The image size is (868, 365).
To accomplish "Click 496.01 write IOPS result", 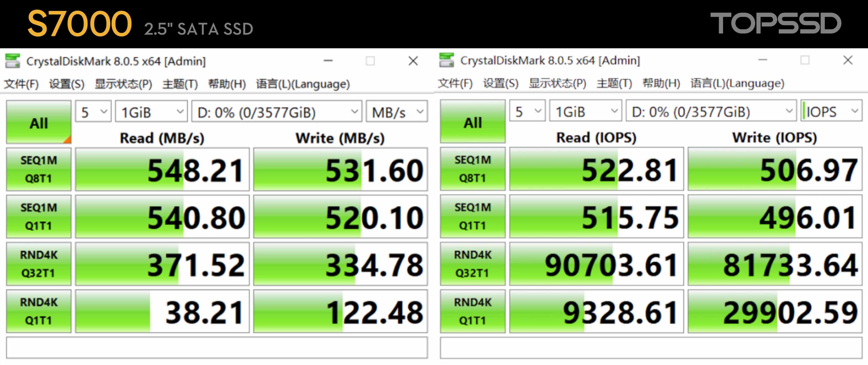I will 775,216.
